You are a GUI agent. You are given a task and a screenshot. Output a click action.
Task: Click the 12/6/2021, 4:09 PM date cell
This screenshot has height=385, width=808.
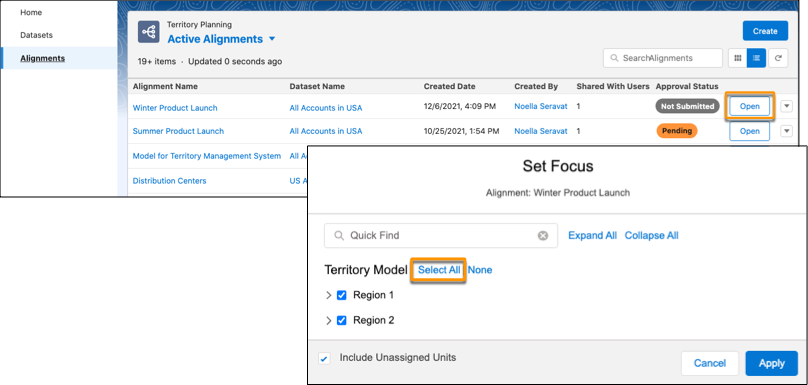tap(460, 107)
